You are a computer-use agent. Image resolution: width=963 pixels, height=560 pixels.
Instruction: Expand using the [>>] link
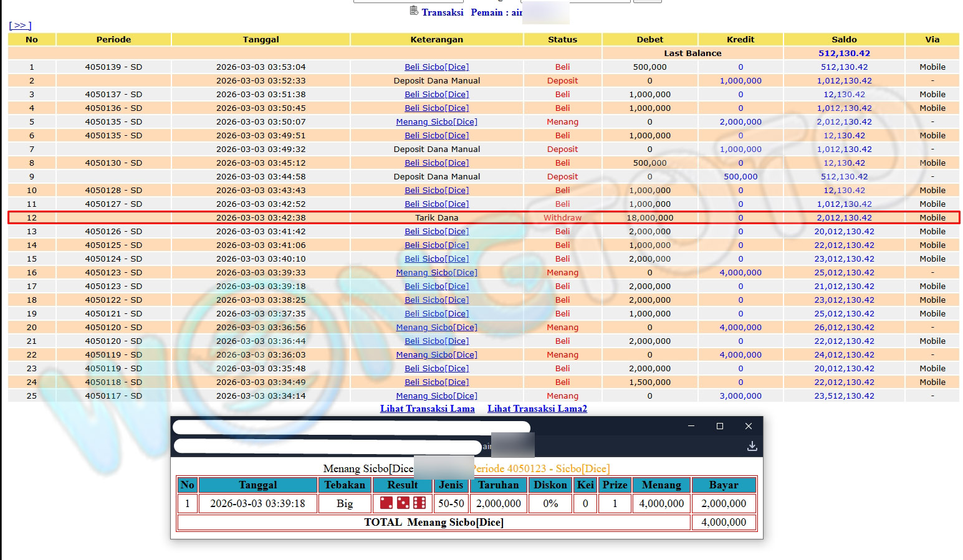coord(20,26)
